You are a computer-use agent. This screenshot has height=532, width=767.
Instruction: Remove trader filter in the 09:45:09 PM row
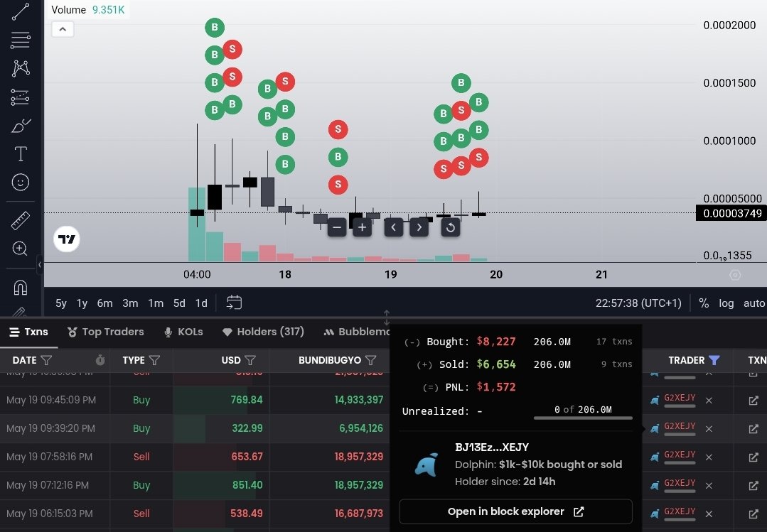709,401
